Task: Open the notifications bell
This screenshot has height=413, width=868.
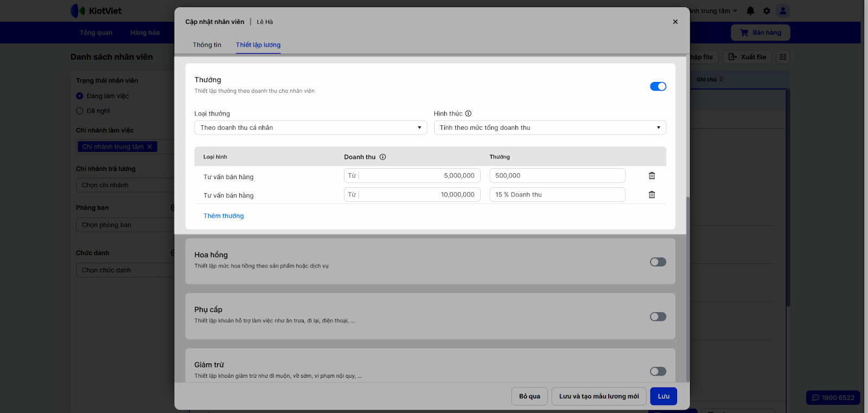Action: [750, 11]
